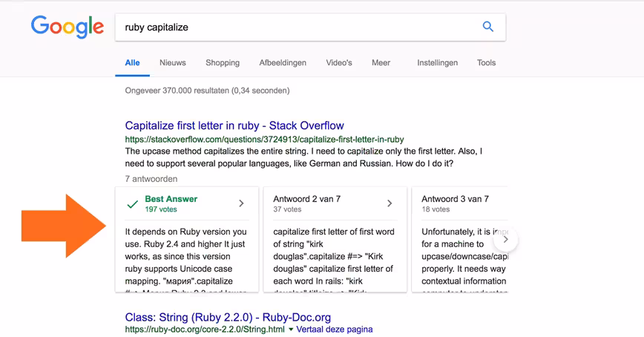Open dropdown arrow beside ruby-doc.org URL
The width and height of the screenshot is (644, 337).
pos(291,329)
